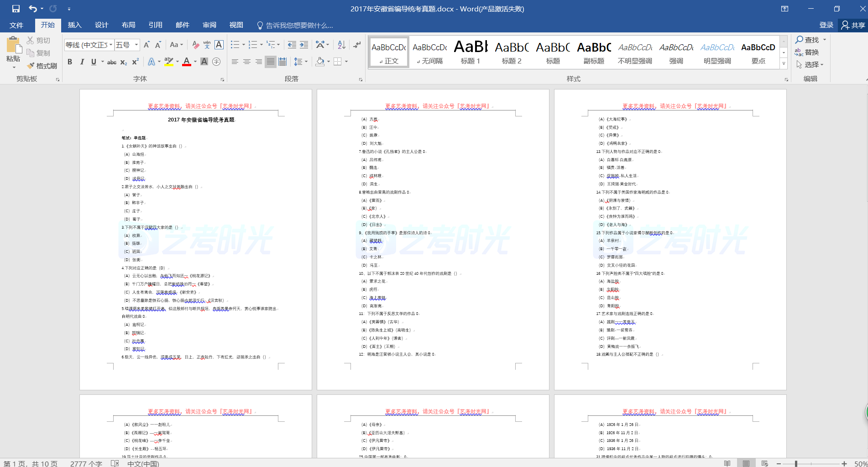This screenshot has height=467, width=868.
Task: Click the 共享 (Share) button
Action: tap(853, 25)
